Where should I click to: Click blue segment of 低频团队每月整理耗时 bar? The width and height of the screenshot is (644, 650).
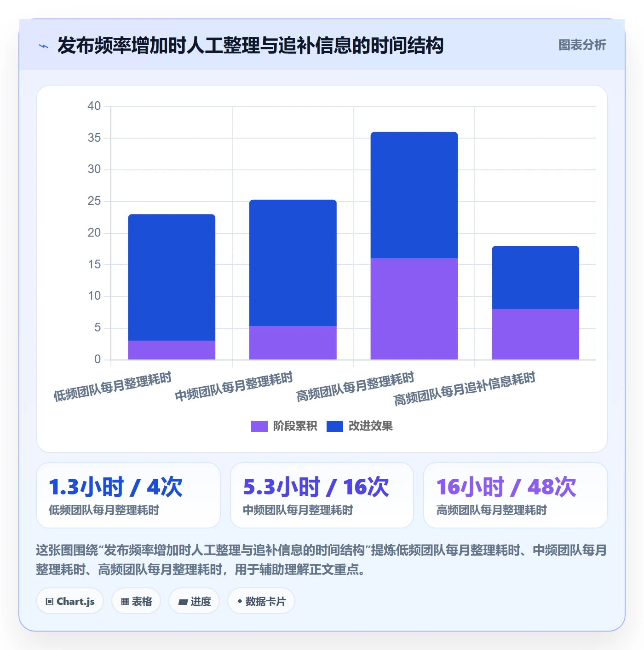[172, 278]
